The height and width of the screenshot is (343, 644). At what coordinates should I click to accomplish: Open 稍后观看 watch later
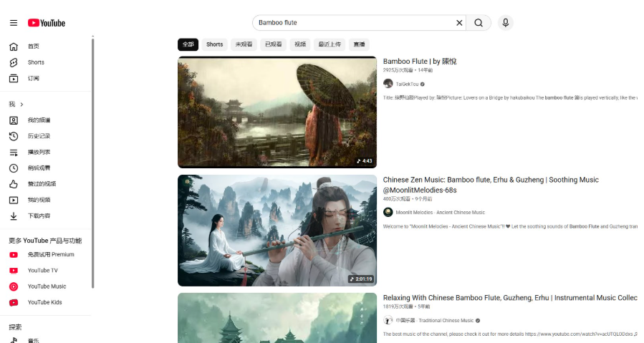(45, 168)
